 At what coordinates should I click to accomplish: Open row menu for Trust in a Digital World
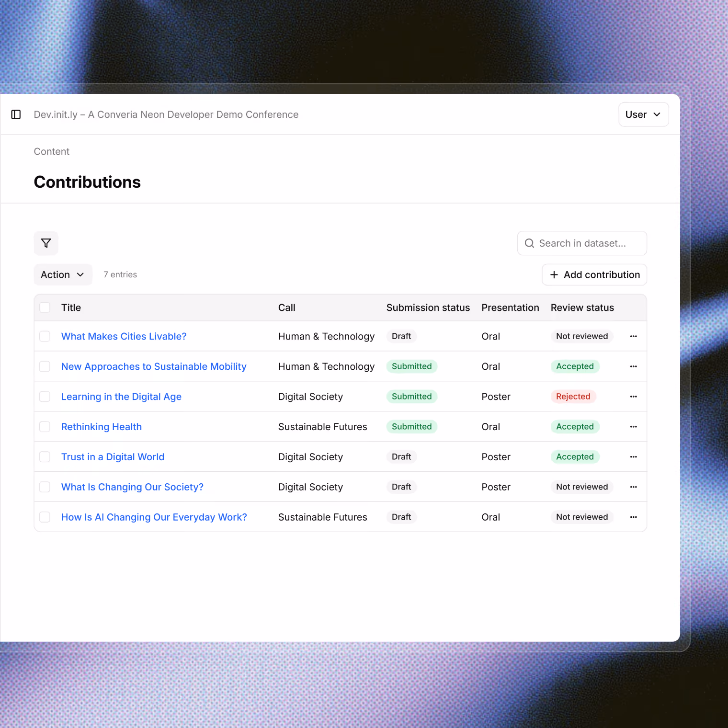click(633, 457)
